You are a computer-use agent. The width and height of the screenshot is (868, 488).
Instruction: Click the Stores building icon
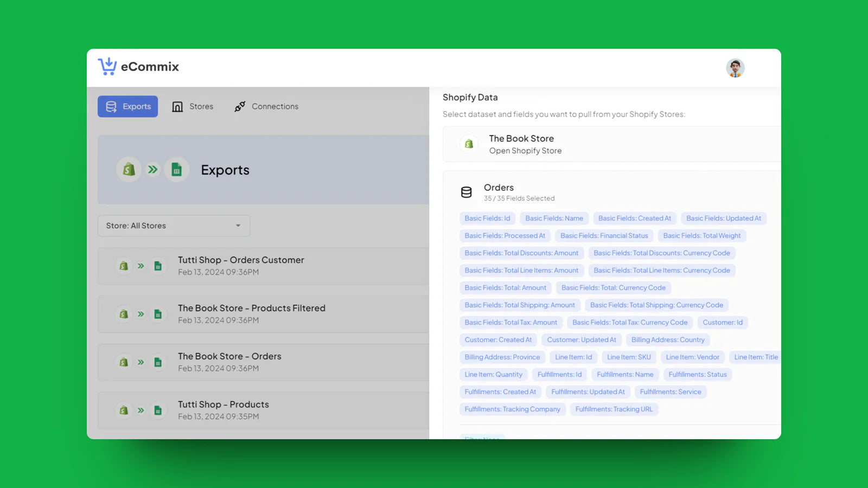click(x=177, y=107)
